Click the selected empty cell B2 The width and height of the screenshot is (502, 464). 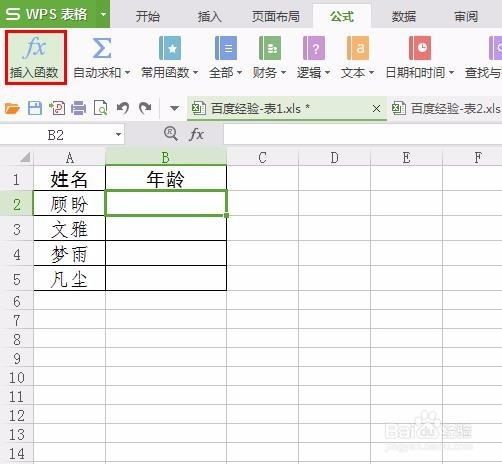tap(166, 203)
